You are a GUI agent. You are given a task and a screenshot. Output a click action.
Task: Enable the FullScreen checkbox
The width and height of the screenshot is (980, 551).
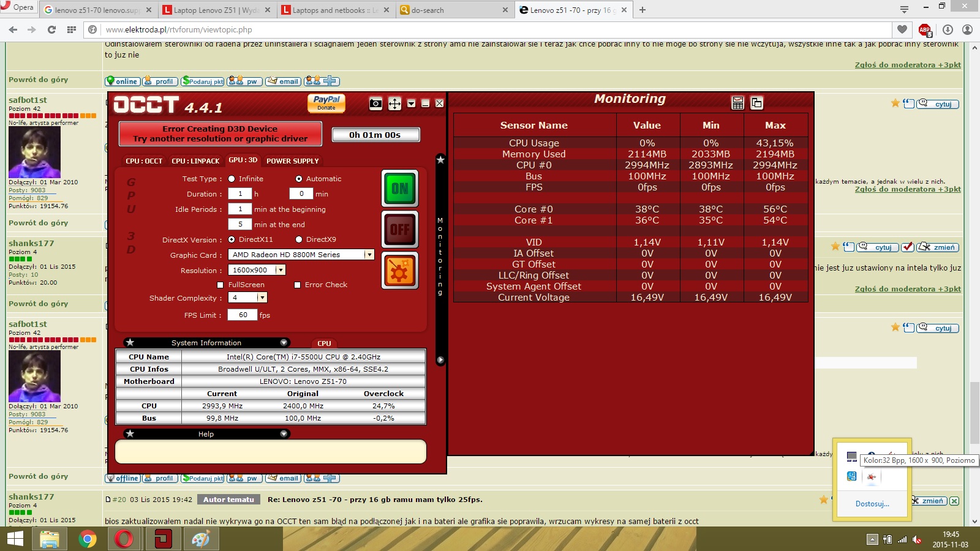pyautogui.click(x=221, y=284)
